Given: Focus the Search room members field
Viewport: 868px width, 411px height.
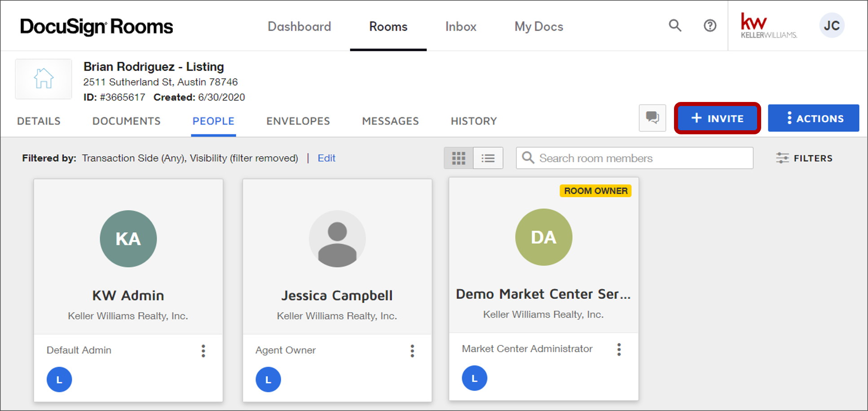Looking at the screenshot, I should coord(634,158).
